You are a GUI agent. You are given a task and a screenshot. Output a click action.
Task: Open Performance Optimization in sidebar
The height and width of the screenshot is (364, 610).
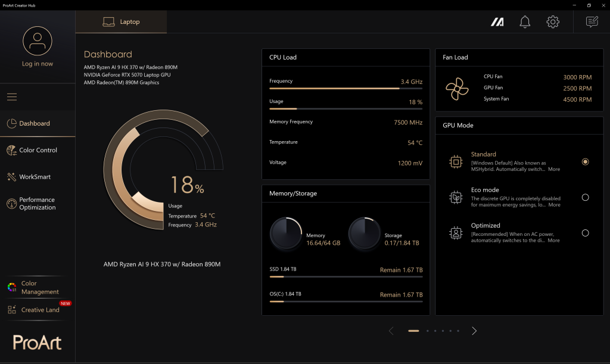pos(38,203)
